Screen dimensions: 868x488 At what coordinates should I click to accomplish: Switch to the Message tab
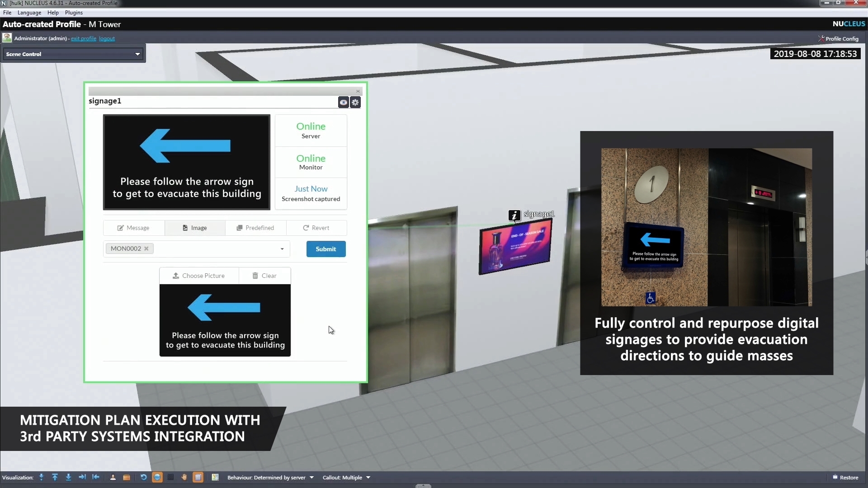[x=134, y=228]
